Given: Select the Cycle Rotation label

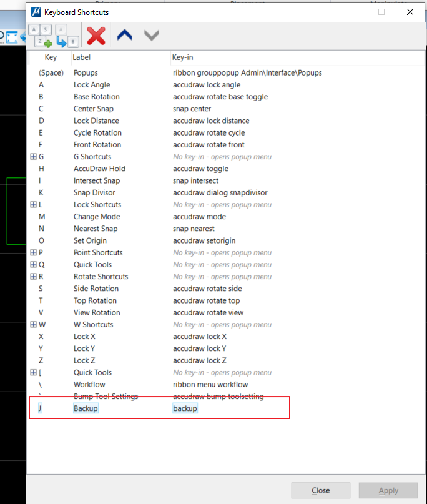Looking at the screenshot, I should [97, 133].
